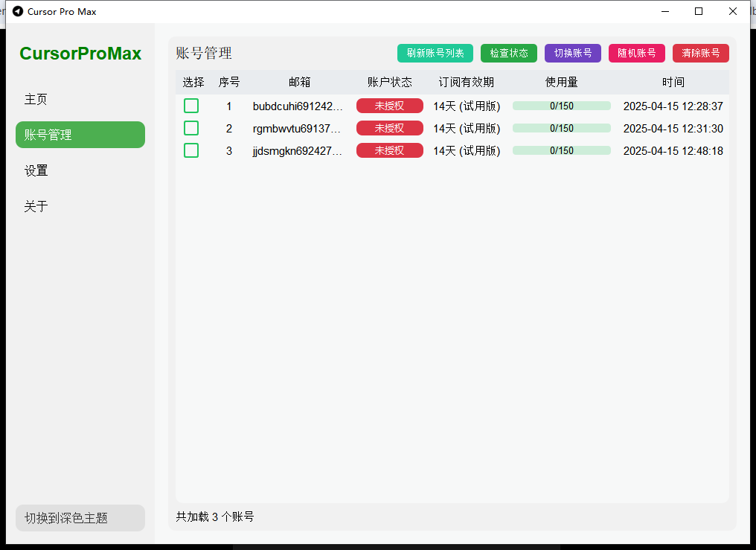Screen dimensions: 756x550
Task: Minimize the Cursor Pro Max window
Action: click(665, 11)
